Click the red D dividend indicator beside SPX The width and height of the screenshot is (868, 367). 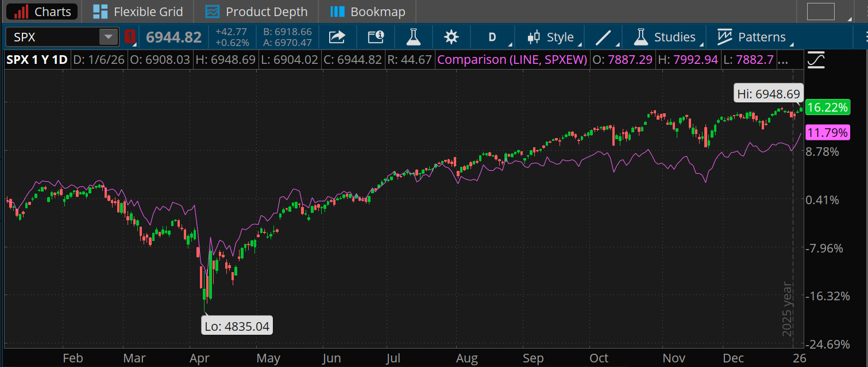[130, 36]
